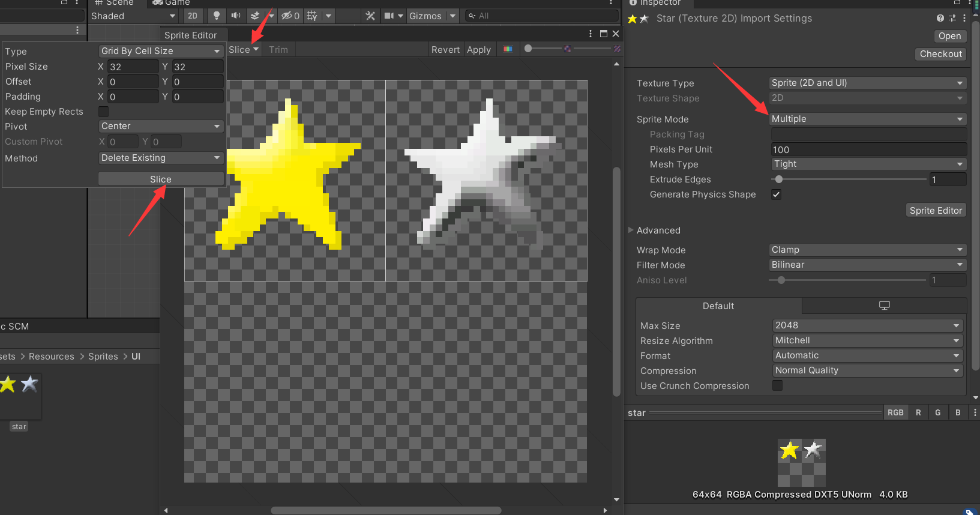Click Sprite Editor button in Inspector
The width and height of the screenshot is (980, 515).
click(936, 210)
